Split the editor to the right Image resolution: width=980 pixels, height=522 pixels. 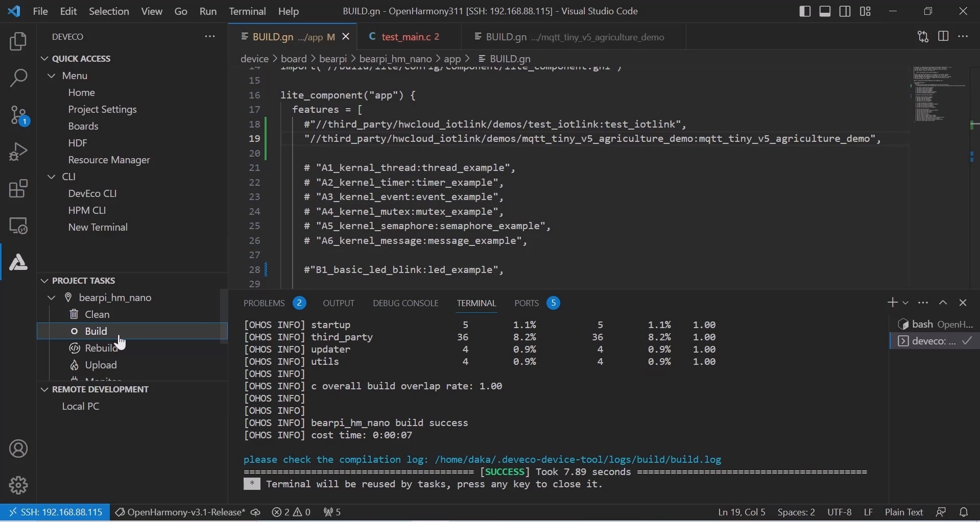(943, 37)
